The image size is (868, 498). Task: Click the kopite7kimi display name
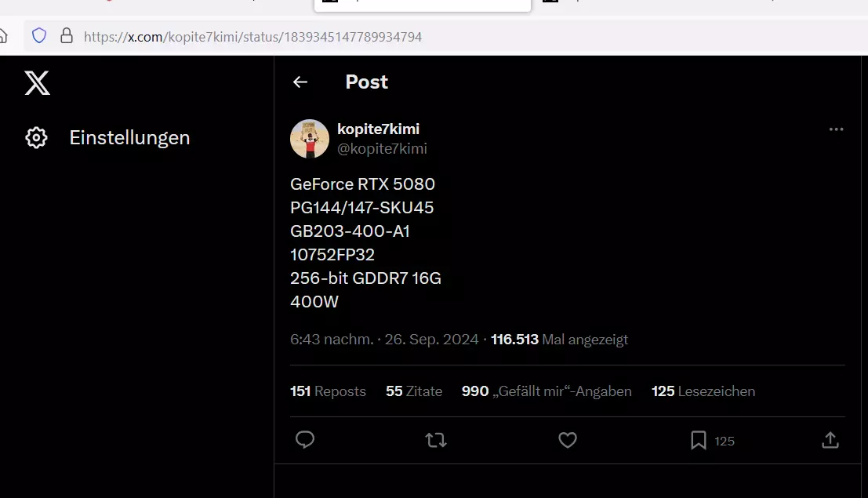point(378,129)
